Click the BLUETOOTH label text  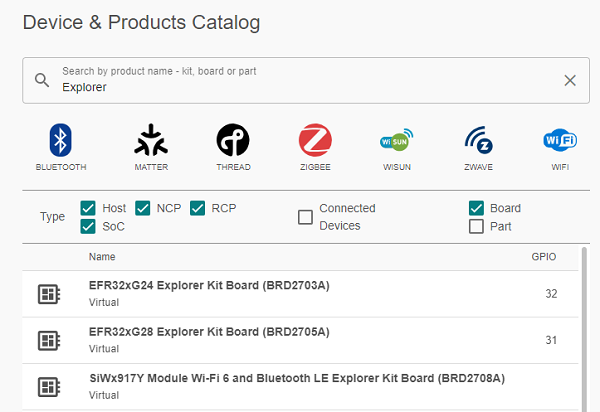(x=61, y=167)
